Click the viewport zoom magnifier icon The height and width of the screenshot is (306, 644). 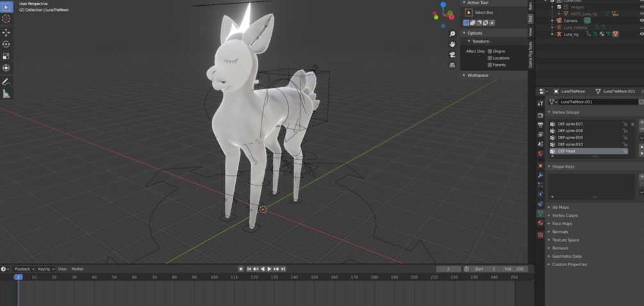(x=452, y=34)
